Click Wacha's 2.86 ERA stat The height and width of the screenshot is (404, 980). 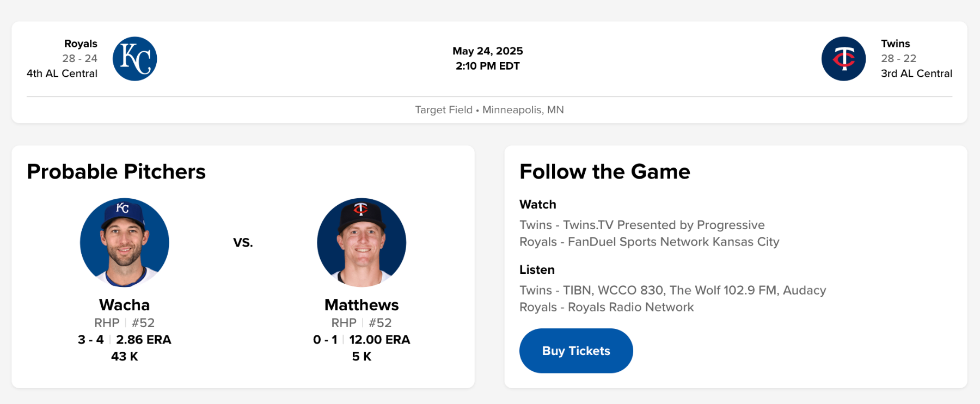point(143,340)
